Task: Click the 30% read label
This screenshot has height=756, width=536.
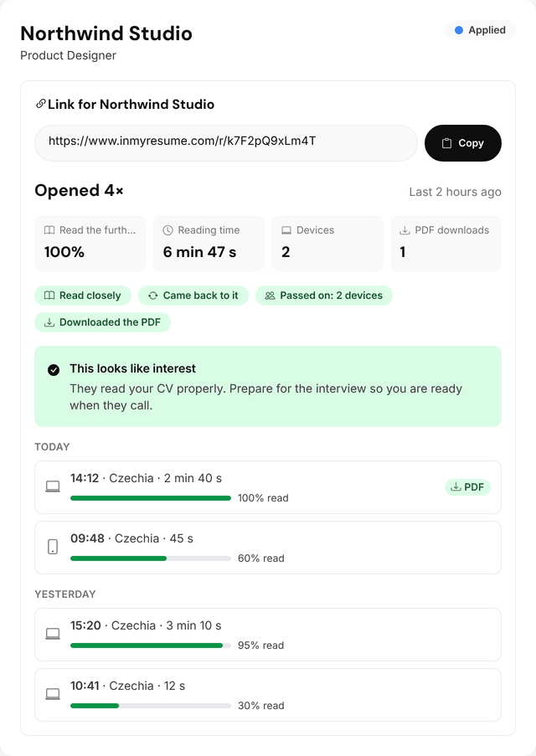Action: [x=261, y=706]
